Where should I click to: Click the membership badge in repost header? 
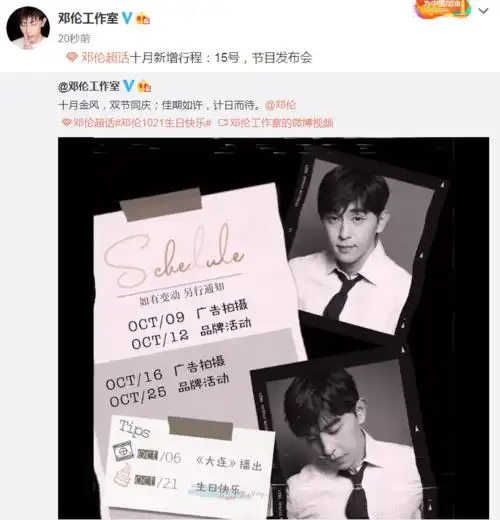(144, 87)
